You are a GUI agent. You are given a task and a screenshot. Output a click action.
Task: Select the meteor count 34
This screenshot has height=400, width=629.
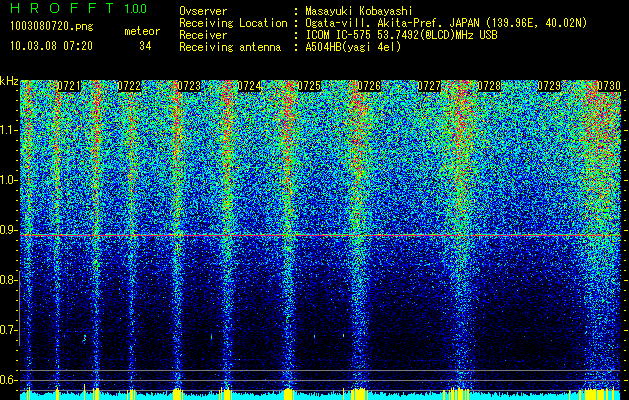(145, 46)
